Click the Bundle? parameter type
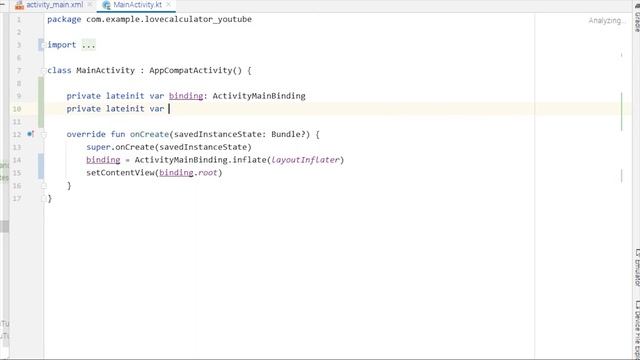 (288, 134)
